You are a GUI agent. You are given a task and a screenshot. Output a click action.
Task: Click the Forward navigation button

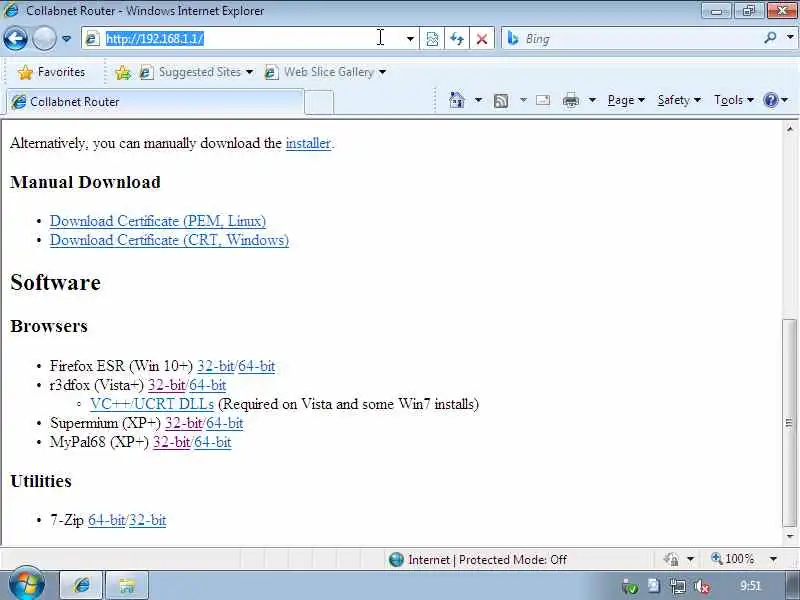click(x=44, y=39)
